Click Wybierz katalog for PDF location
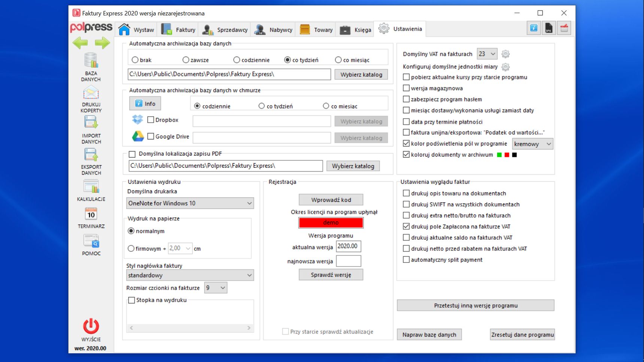Viewport: 644px width, 362px height. 353,166
